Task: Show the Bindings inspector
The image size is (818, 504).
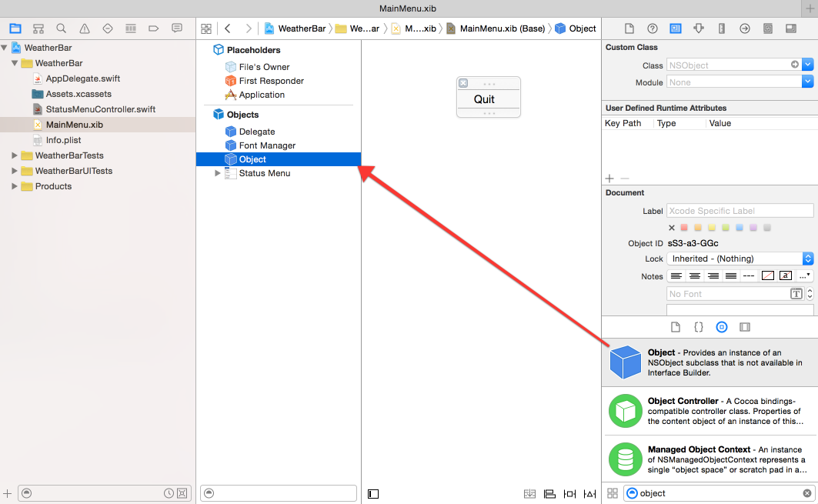Action: point(767,28)
